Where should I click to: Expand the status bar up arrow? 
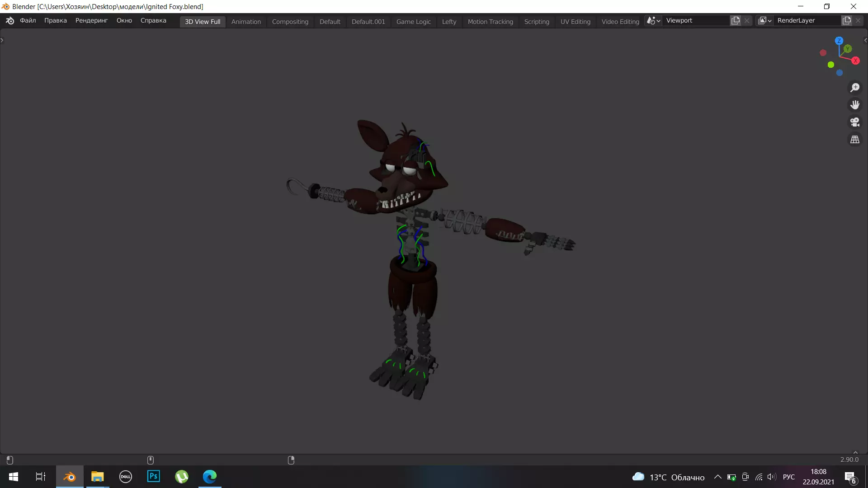[x=855, y=452]
